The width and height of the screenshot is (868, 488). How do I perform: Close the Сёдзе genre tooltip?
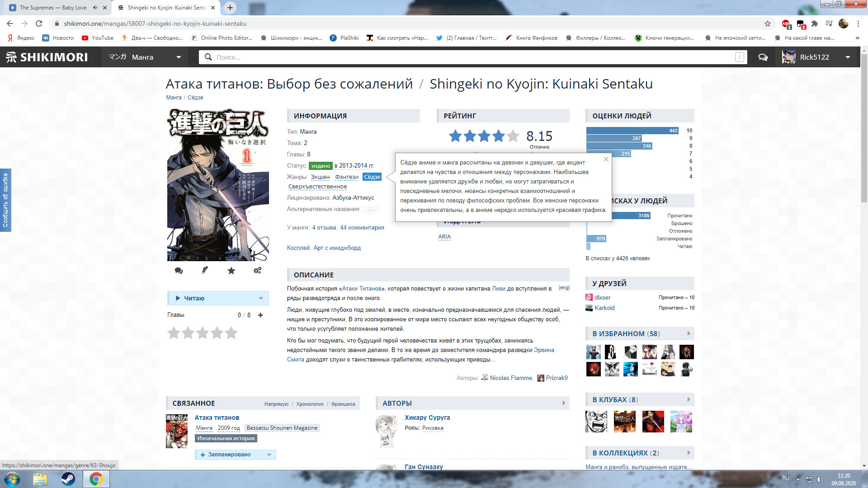click(x=606, y=159)
